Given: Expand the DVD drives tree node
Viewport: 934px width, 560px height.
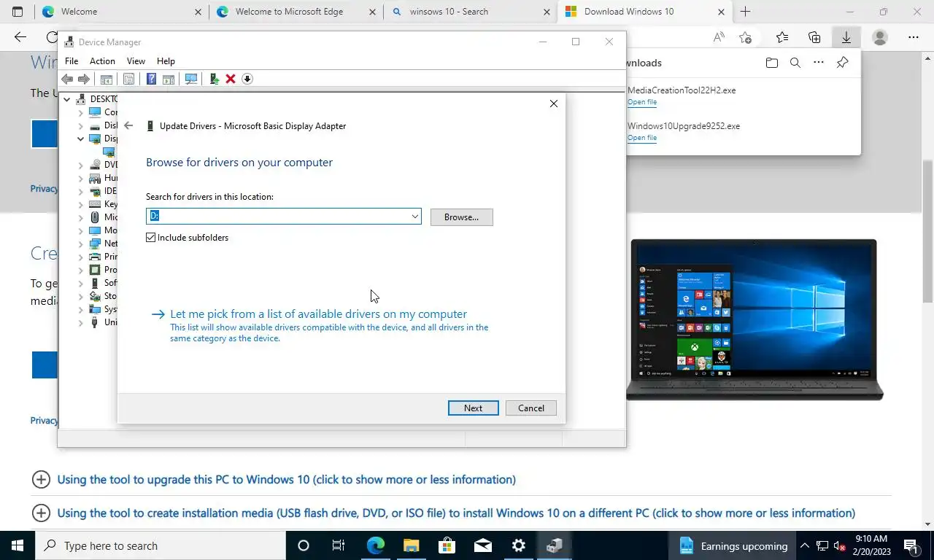Looking at the screenshot, I should coord(81,165).
